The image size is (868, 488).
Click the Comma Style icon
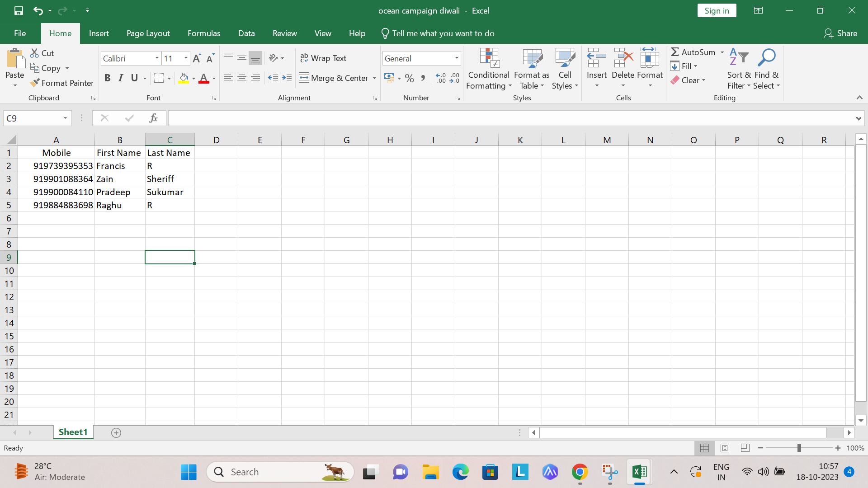[x=423, y=78]
